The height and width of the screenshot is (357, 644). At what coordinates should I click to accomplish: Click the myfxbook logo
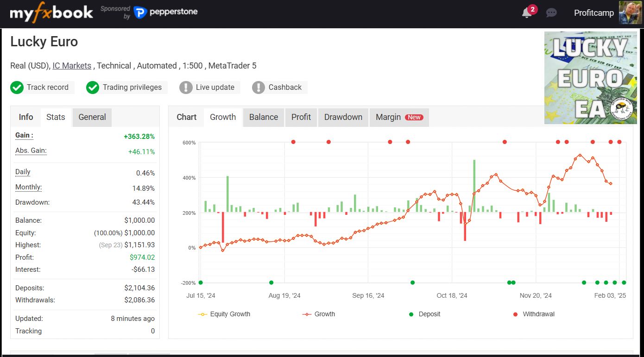coord(51,13)
